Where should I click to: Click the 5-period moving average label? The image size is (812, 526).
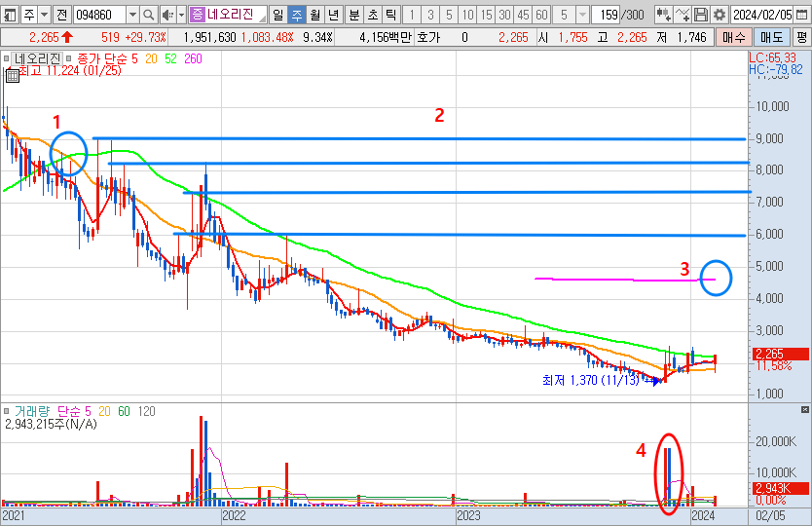tap(134, 58)
